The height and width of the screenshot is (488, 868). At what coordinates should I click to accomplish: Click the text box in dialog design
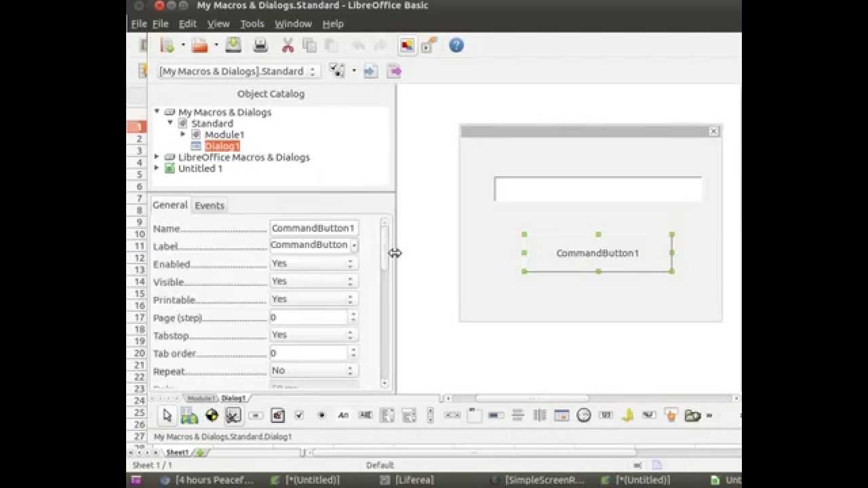coord(597,189)
